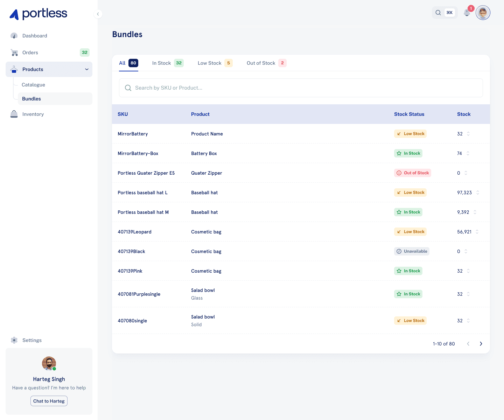
Task: Open Catalogue under Products
Action: click(55, 85)
